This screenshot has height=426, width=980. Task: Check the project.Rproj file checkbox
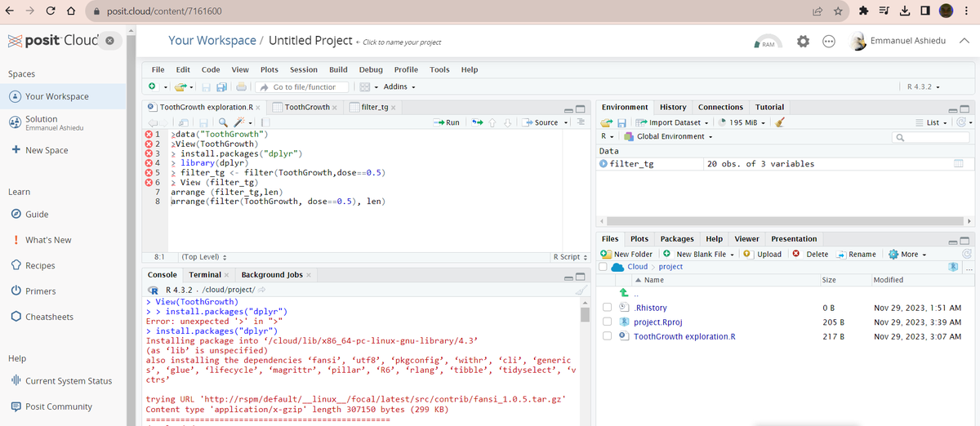607,322
